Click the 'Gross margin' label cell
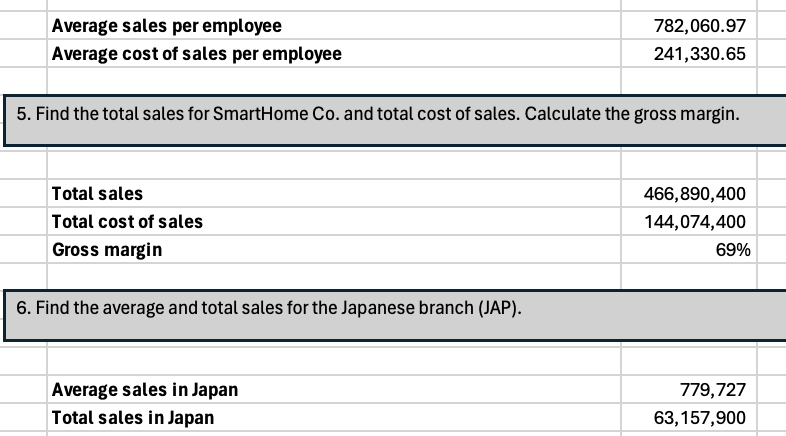The width and height of the screenshot is (786, 436). [x=107, y=250]
